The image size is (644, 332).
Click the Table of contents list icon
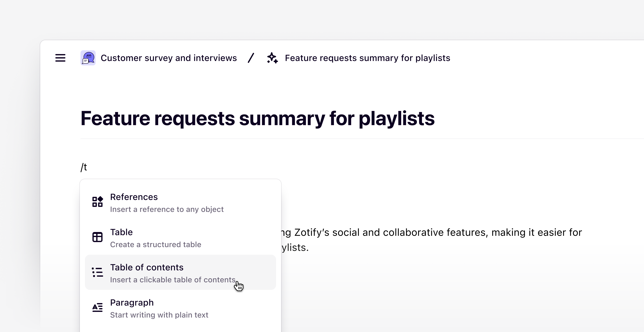point(97,272)
